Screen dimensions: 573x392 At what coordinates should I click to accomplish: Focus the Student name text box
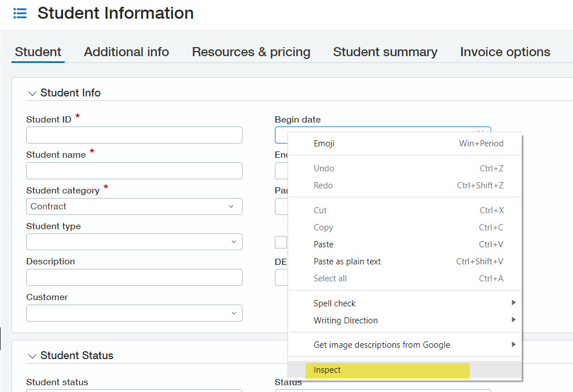pyautogui.click(x=134, y=171)
